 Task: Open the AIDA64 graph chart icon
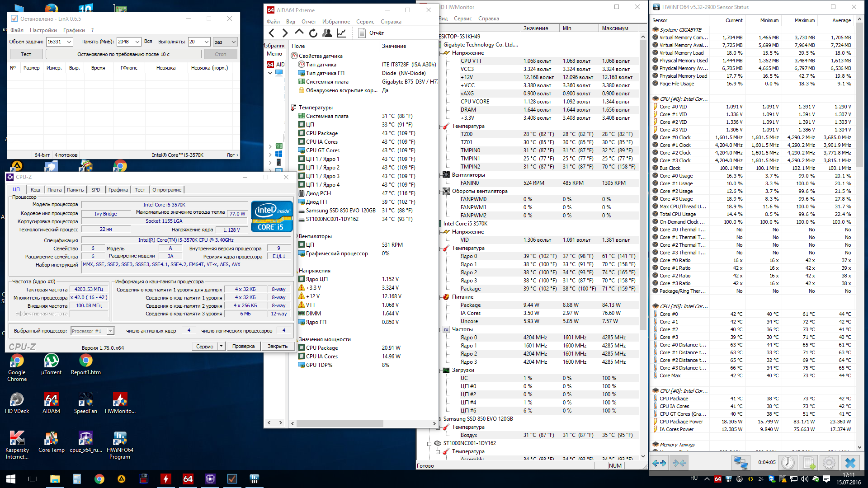click(x=341, y=33)
